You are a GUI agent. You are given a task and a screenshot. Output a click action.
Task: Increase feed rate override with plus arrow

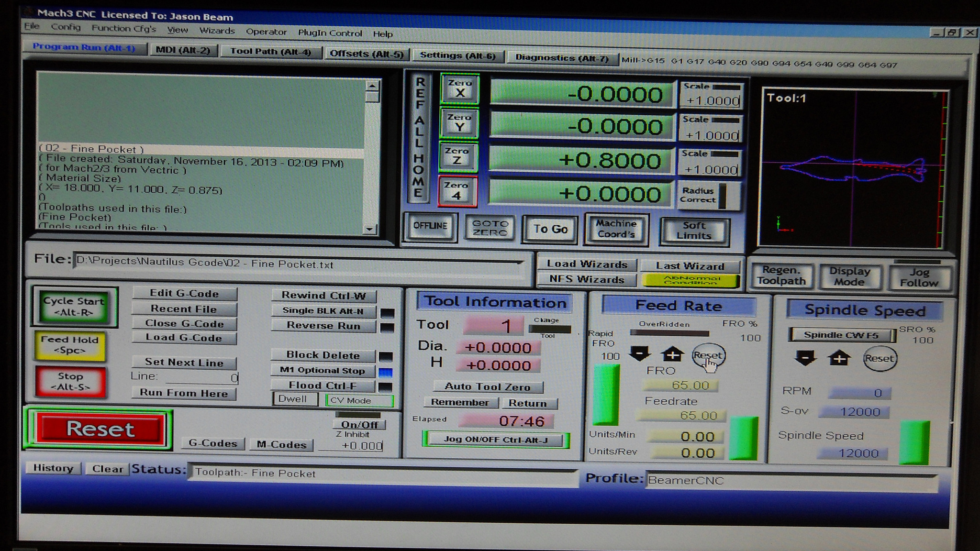click(x=672, y=354)
